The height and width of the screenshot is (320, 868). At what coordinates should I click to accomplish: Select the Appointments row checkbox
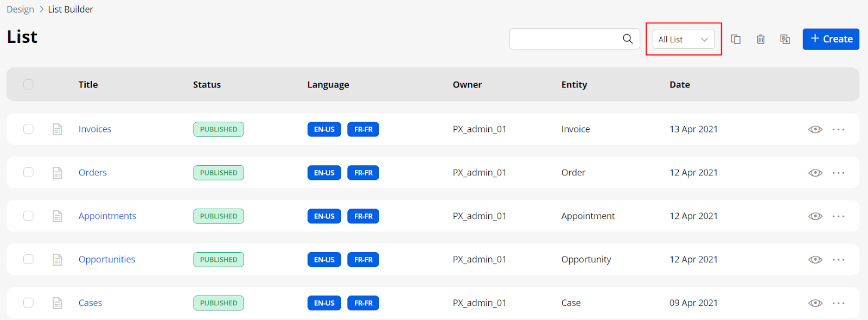coord(28,216)
